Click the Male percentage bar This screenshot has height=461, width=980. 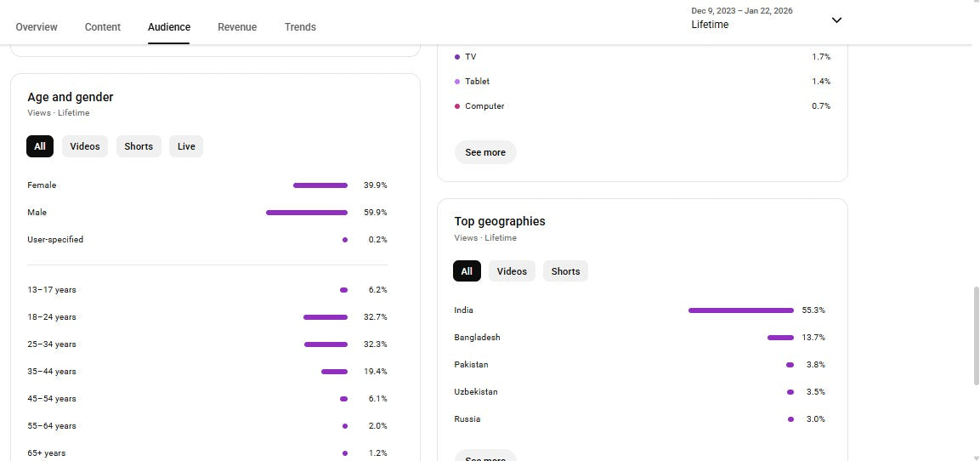[307, 213]
